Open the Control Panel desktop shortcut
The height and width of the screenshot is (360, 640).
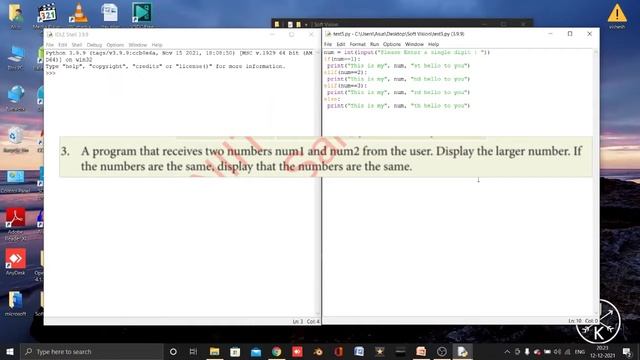click(16, 182)
